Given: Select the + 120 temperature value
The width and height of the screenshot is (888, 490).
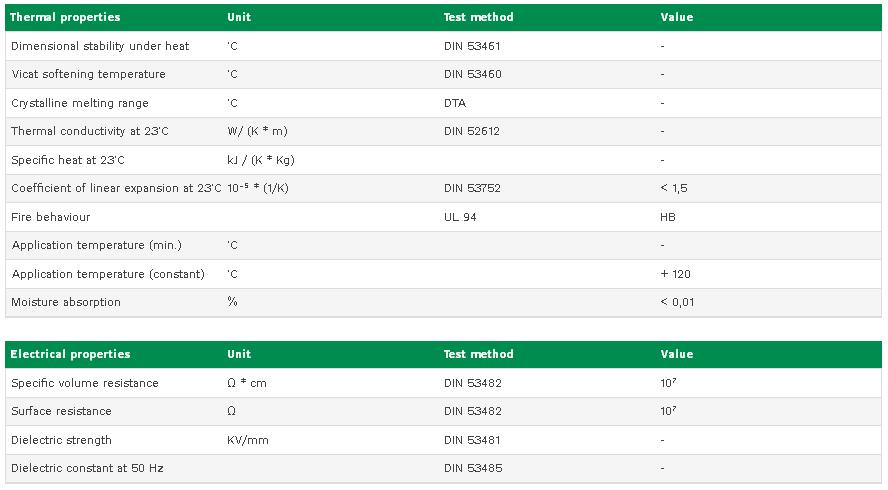Looking at the screenshot, I should coord(676,274).
